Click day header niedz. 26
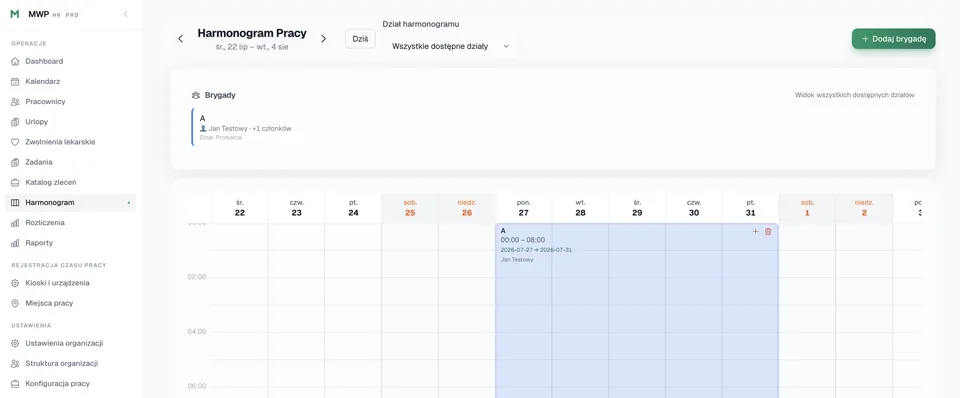 (467, 208)
